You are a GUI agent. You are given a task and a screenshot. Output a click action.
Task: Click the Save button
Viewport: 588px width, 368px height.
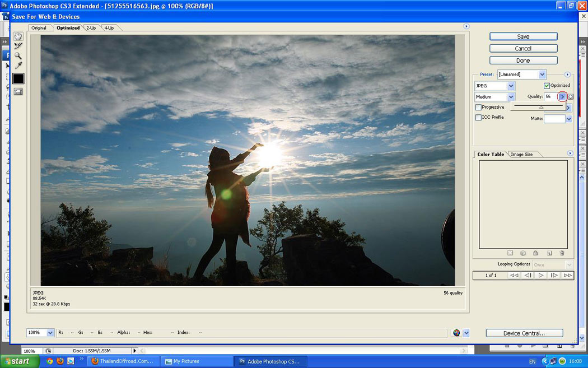[x=523, y=36]
